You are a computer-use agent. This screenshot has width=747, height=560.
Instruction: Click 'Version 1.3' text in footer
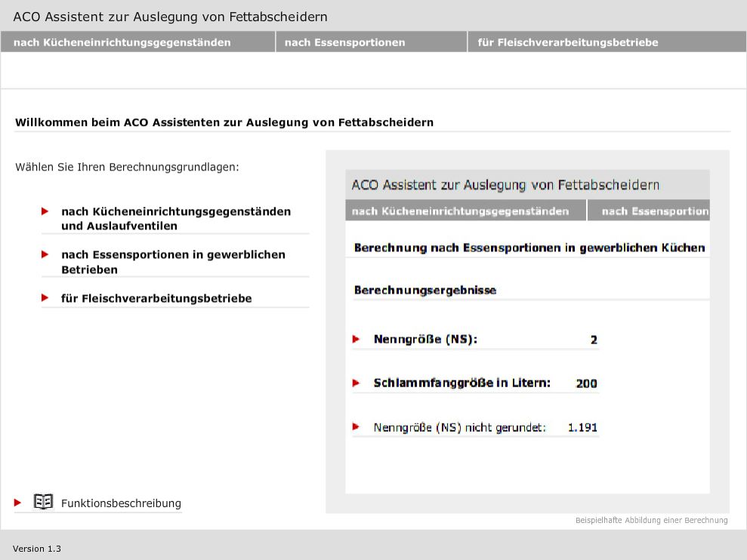coord(37,549)
